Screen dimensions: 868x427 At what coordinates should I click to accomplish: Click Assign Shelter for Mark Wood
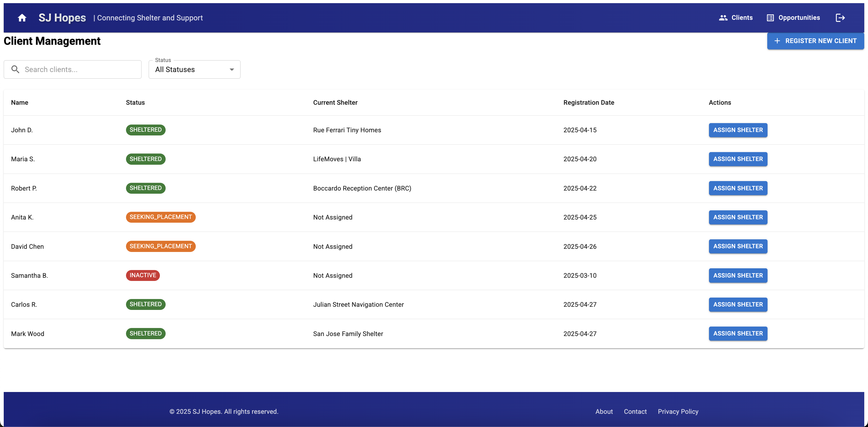[x=738, y=333]
